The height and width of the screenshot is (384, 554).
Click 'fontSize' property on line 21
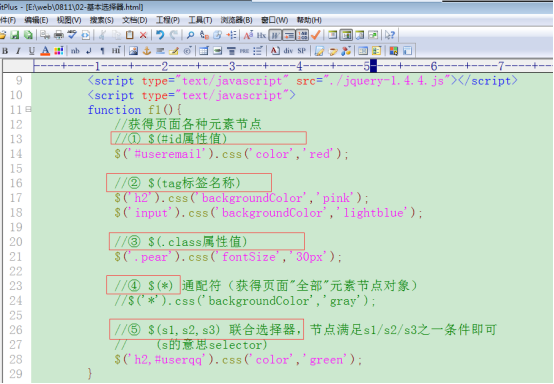tap(248, 257)
